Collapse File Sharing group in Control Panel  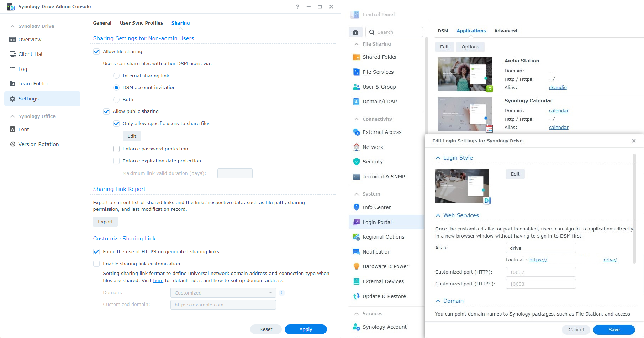(357, 44)
